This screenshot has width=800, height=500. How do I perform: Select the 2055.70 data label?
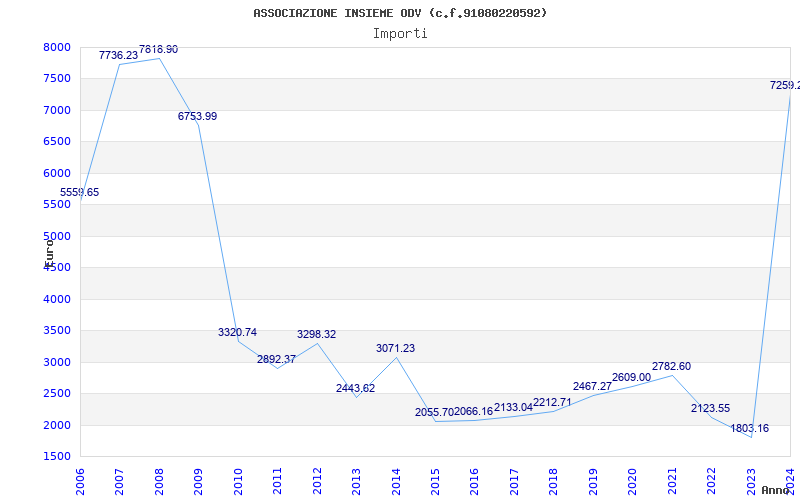tap(434, 412)
